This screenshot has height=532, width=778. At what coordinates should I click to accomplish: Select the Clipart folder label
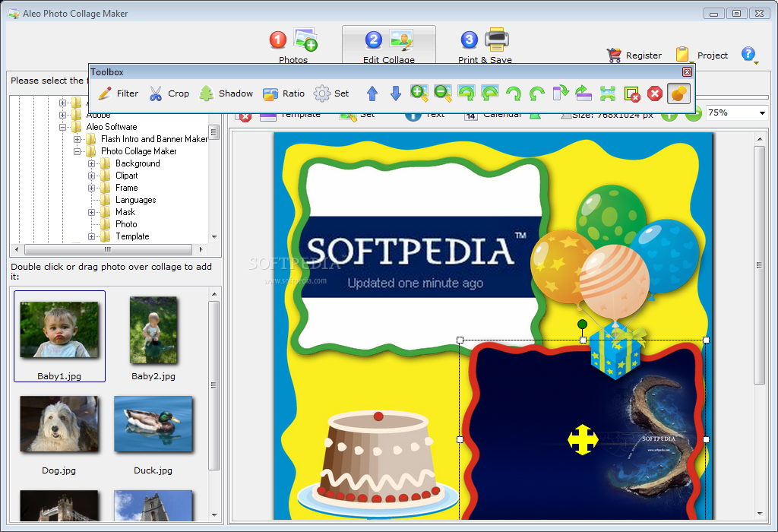127,176
